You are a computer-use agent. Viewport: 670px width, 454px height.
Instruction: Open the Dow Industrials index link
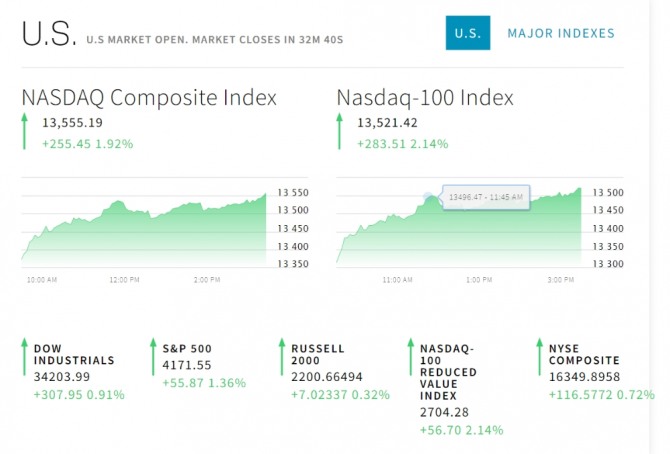[x=74, y=354]
